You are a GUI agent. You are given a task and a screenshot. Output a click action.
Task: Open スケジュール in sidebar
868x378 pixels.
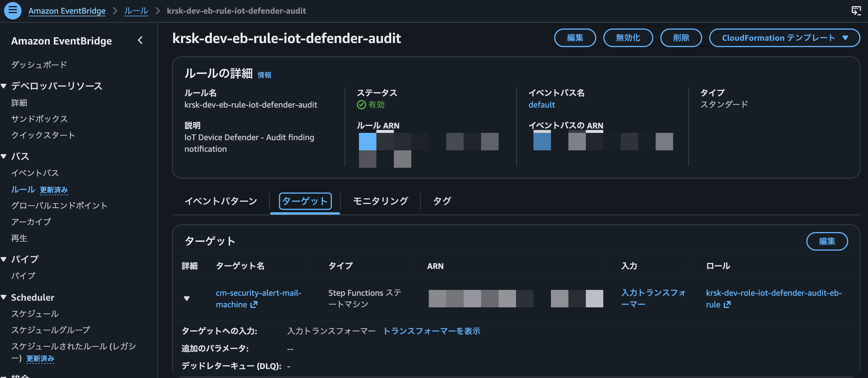tap(35, 314)
